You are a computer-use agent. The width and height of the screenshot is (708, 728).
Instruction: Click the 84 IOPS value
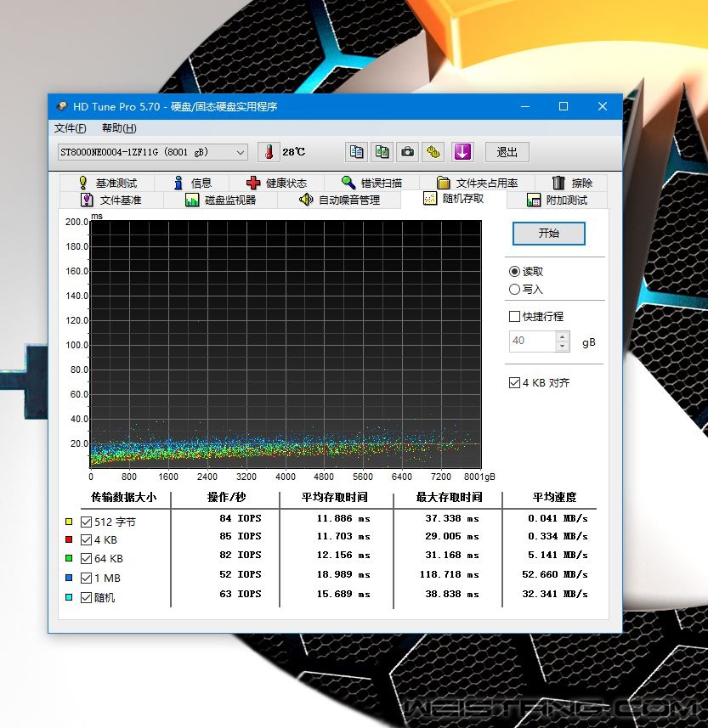241,518
